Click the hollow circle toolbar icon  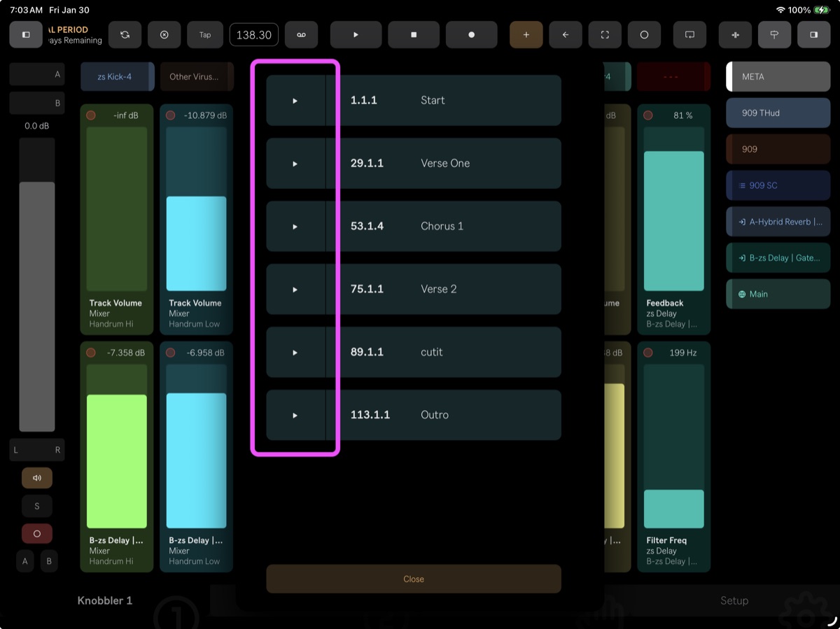[x=644, y=34]
